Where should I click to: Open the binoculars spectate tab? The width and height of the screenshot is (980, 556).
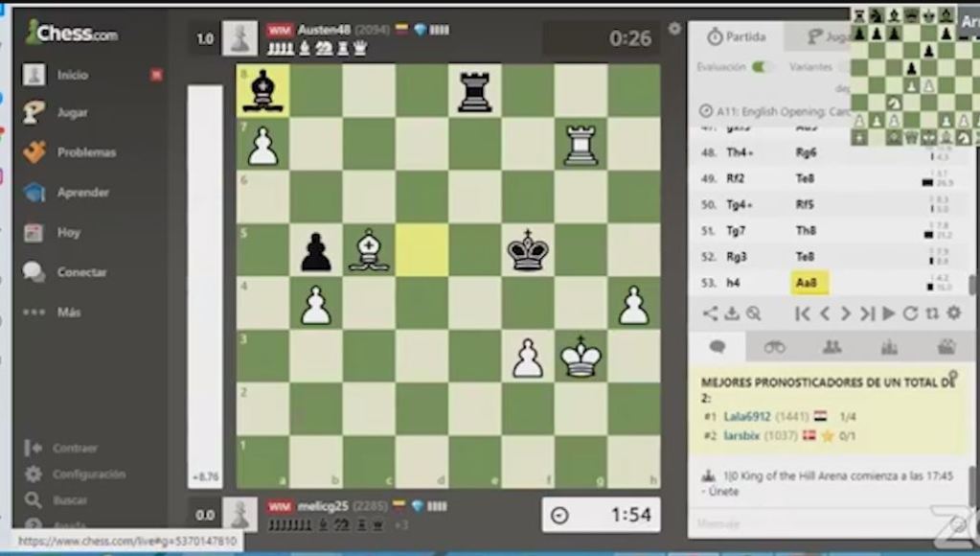point(774,347)
